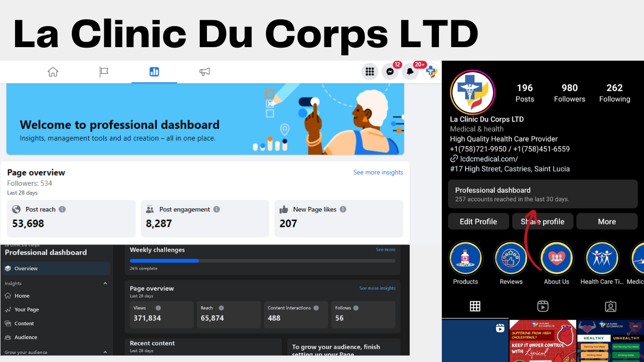The height and width of the screenshot is (362, 644).
Task: Click the Recent content heading
Action: click(x=152, y=343)
